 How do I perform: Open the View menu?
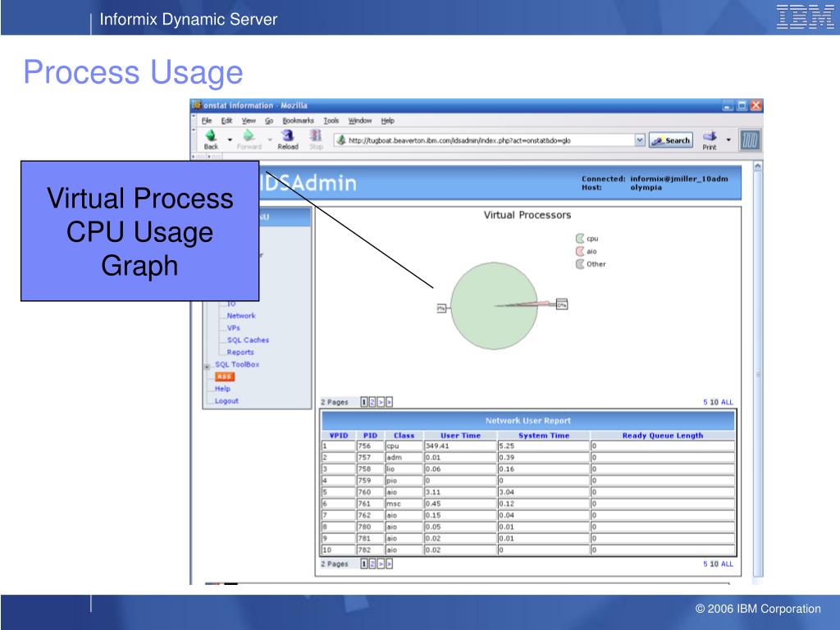[249, 121]
